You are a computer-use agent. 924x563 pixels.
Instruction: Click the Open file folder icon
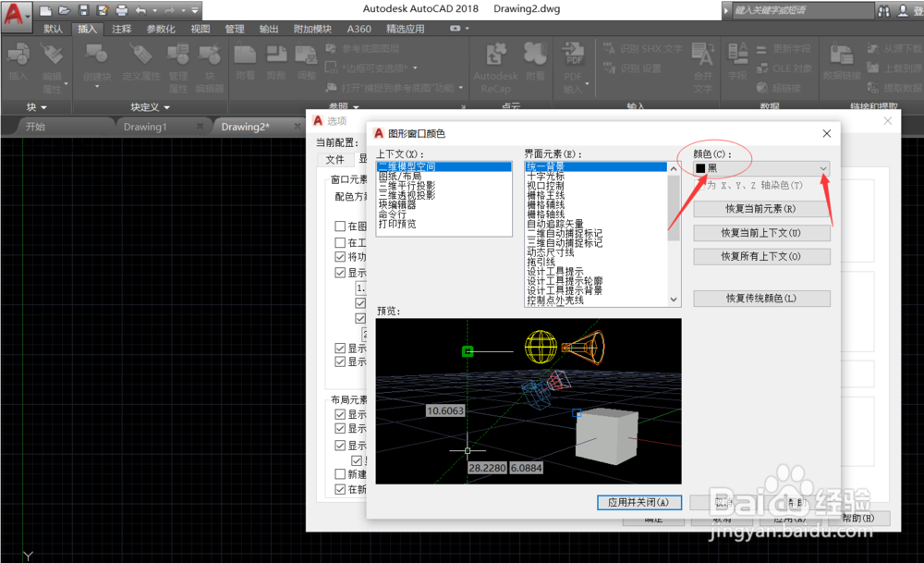(x=65, y=10)
